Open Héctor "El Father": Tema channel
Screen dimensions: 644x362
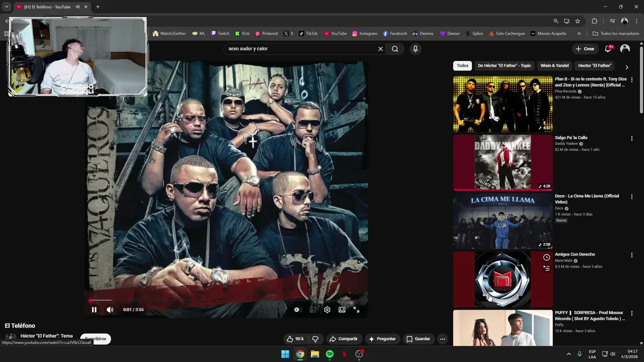pos(47,336)
